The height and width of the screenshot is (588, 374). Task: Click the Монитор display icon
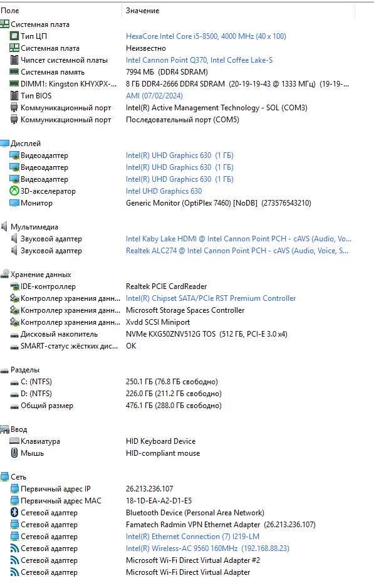point(14,203)
